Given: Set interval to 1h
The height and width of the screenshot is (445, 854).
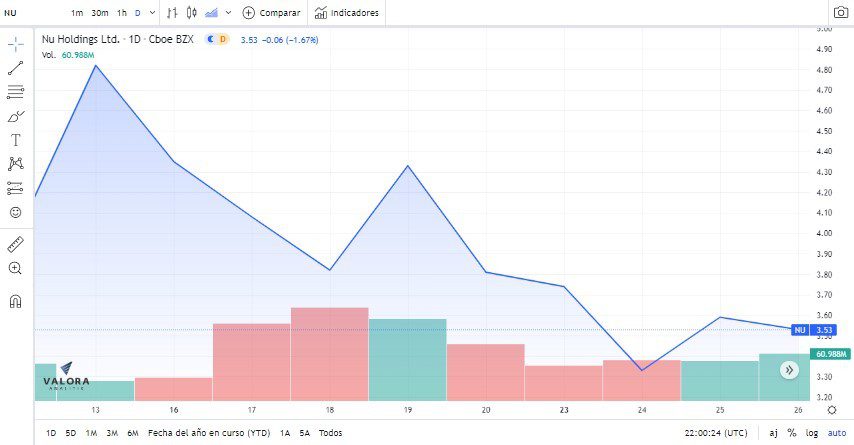Looking at the screenshot, I should coord(122,13).
